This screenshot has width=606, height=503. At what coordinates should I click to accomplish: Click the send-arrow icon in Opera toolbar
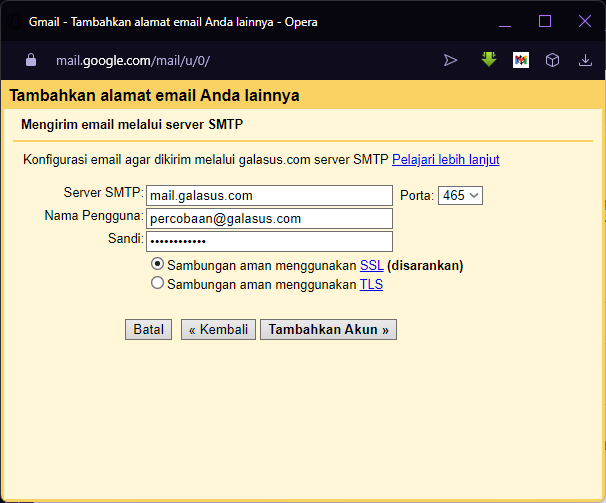[x=450, y=60]
